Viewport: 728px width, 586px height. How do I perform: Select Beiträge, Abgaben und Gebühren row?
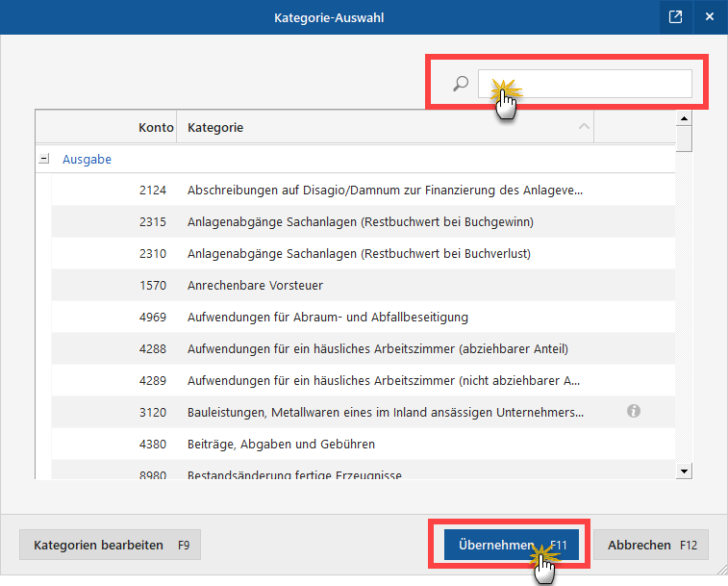(364, 444)
